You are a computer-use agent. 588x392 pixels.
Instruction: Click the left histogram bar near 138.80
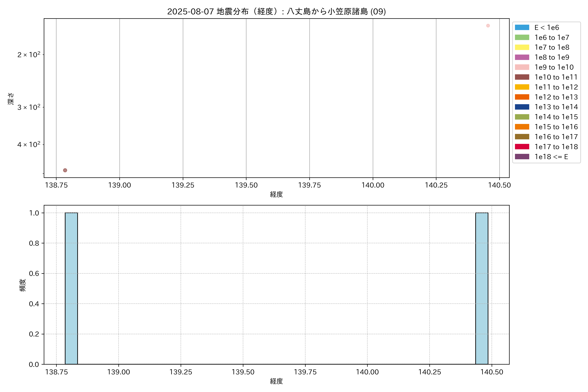pos(71,288)
